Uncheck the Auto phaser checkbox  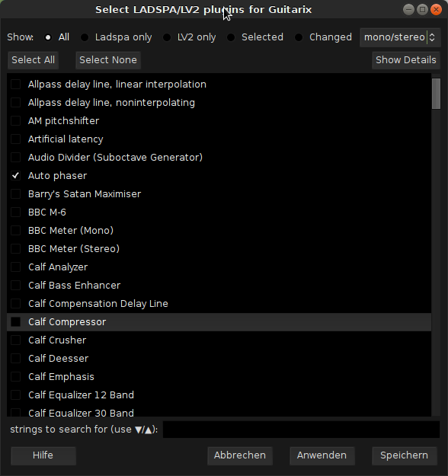15,175
